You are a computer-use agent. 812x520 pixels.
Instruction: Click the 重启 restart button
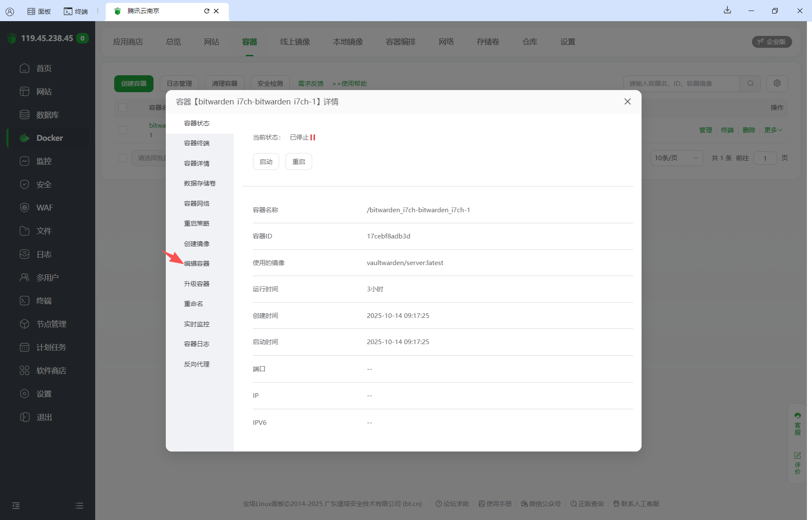[x=299, y=161]
